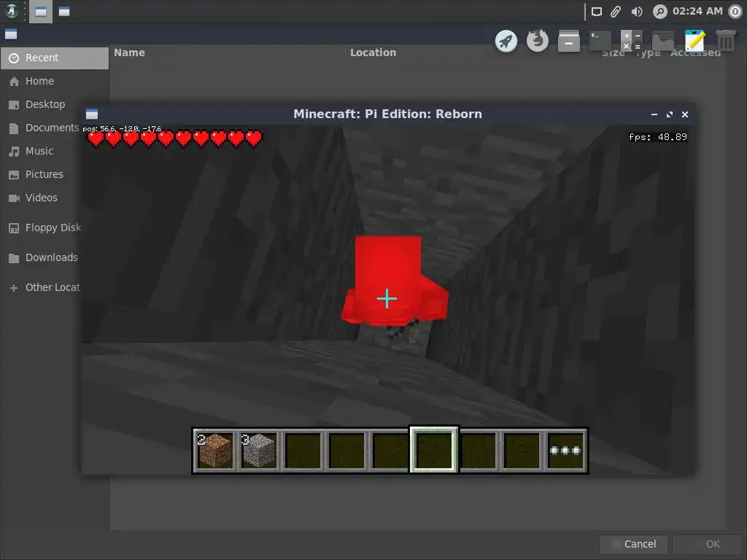This screenshot has width=747, height=560.
Task: Click the highlighted selected hotbar slot
Action: click(434, 449)
